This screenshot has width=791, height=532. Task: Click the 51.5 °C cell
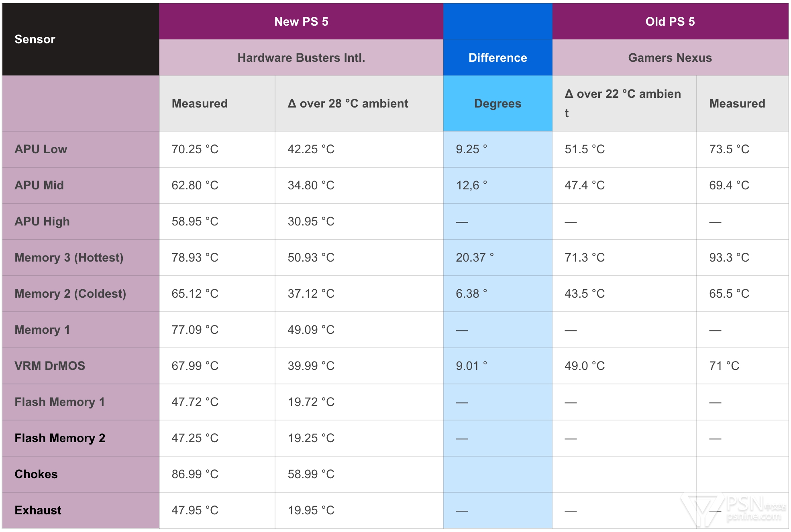click(x=624, y=149)
